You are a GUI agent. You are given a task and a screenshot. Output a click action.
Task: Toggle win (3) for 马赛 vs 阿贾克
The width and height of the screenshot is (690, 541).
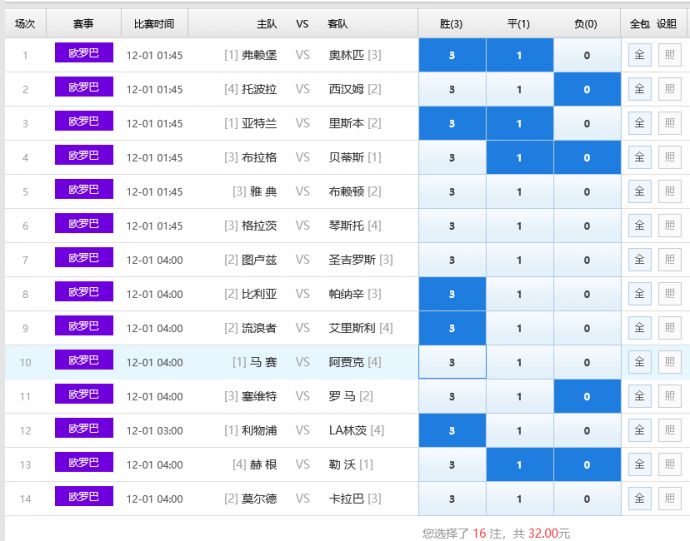[452, 362]
